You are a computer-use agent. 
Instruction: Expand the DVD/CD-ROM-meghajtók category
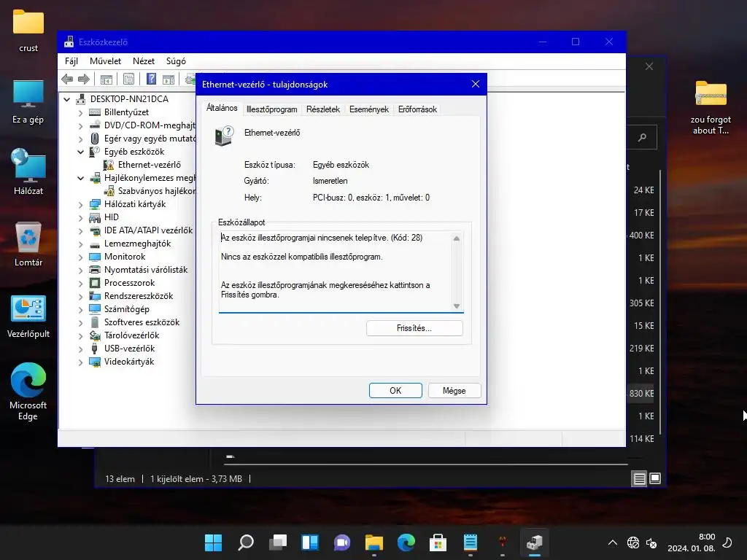pyautogui.click(x=80, y=125)
